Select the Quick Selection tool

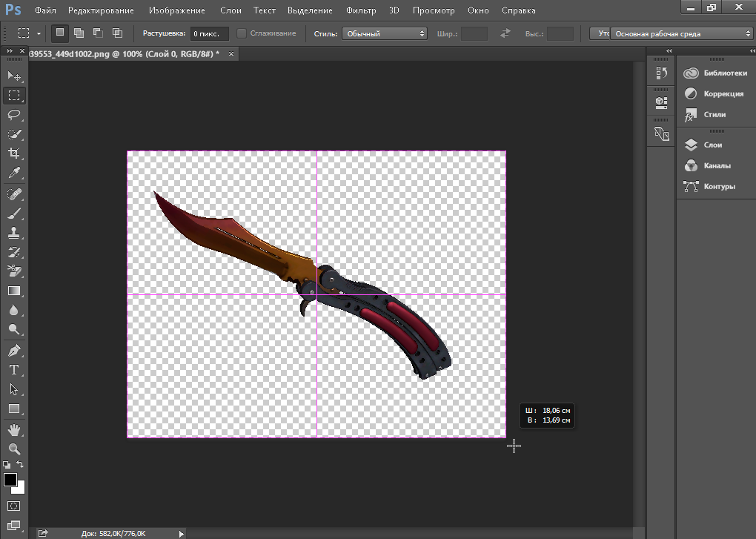(x=14, y=134)
